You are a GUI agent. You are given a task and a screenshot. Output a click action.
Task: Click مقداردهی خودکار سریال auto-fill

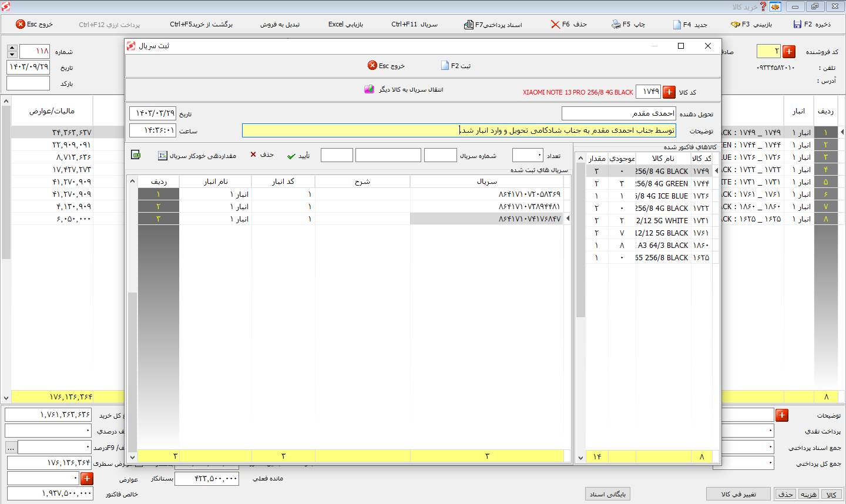click(197, 156)
